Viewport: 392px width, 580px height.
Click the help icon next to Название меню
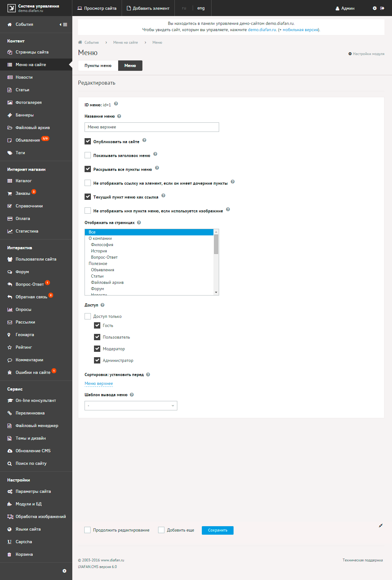(x=119, y=116)
